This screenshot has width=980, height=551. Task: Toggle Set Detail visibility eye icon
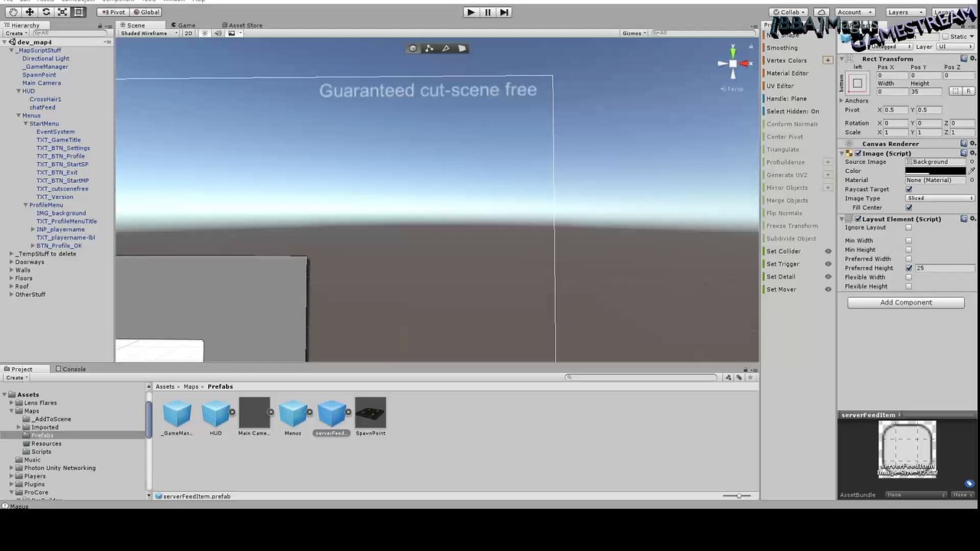(x=828, y=276)
